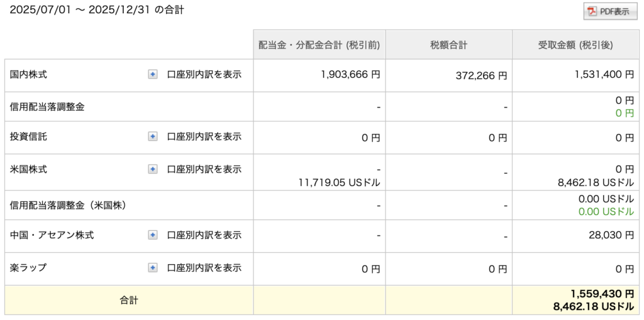Open 口座別内訳を表示 link for 楽ラップ
The image size is (644, 320).
tap(204, 267)
